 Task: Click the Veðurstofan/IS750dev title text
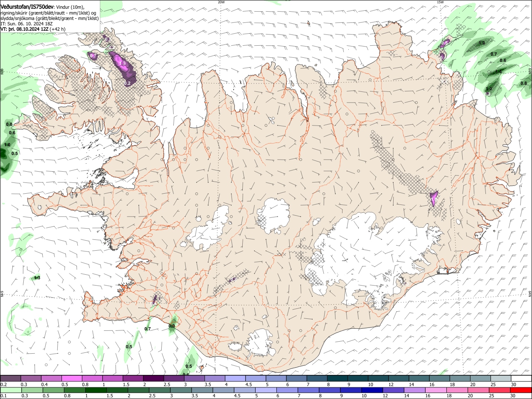tap(27, 7)
